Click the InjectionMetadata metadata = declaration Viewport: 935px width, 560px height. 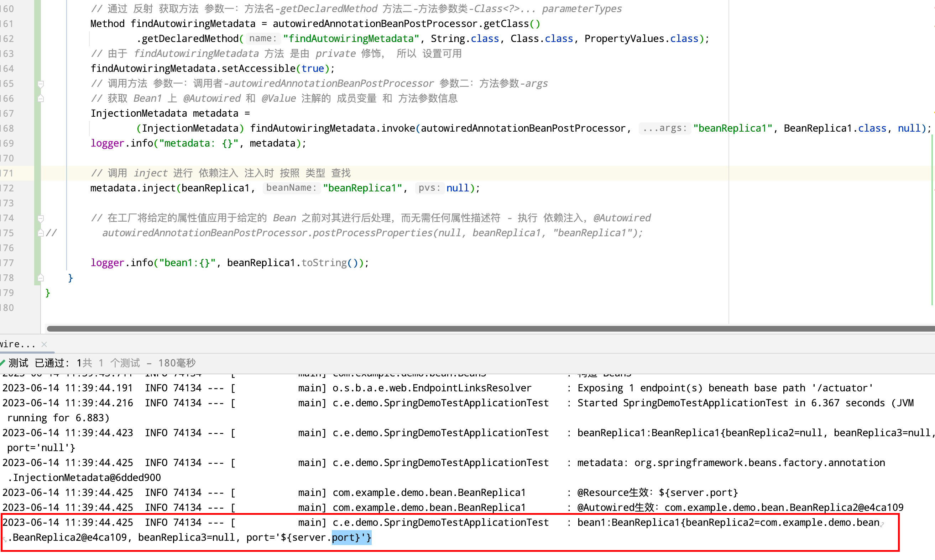click(x=170, y=113)
